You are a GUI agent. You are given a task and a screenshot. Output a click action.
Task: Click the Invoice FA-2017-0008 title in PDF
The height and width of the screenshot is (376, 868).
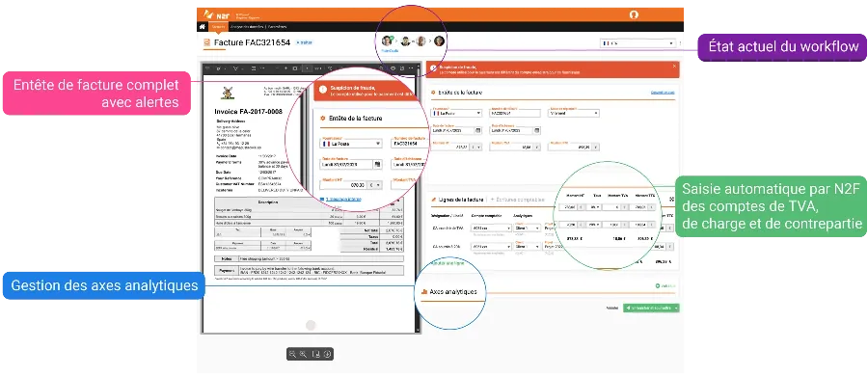249,111
